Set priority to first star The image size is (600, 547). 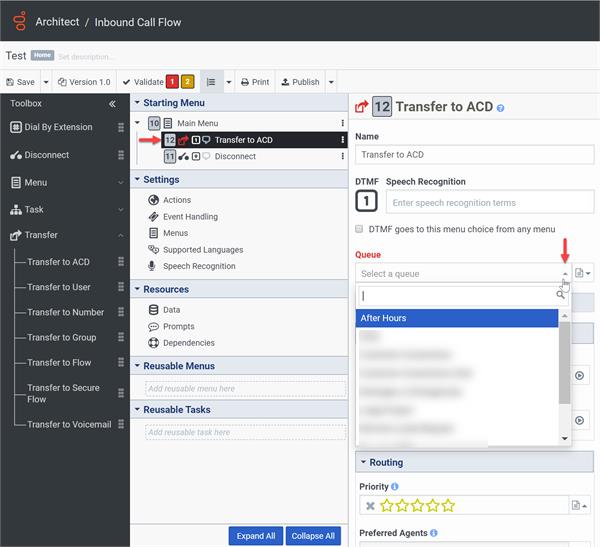pyautogui.click(x=387, y=506)
